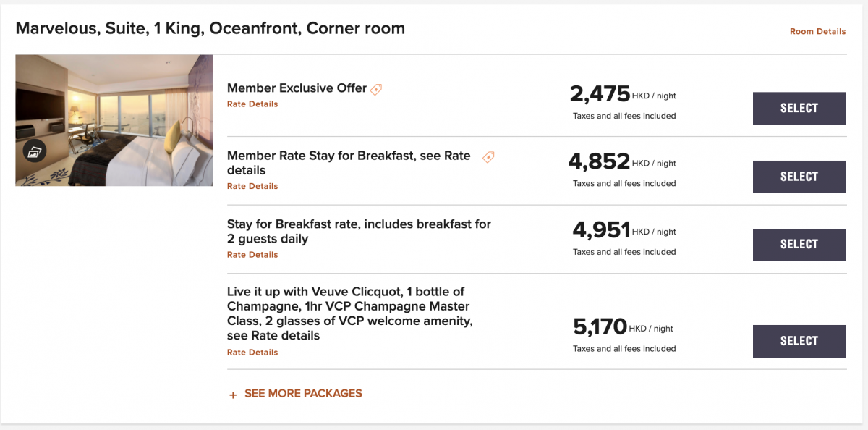Screen dimensions: 868x430
Task: View Rate Details under Member Rate Stay for Breakfast
Action: tap(252, 187)
